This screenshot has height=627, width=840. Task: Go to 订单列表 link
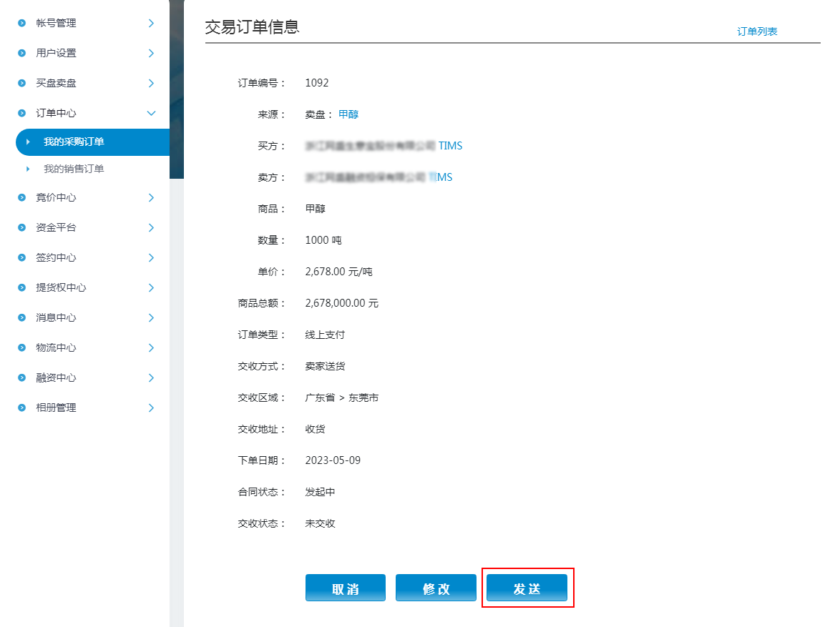pos(757,32)
